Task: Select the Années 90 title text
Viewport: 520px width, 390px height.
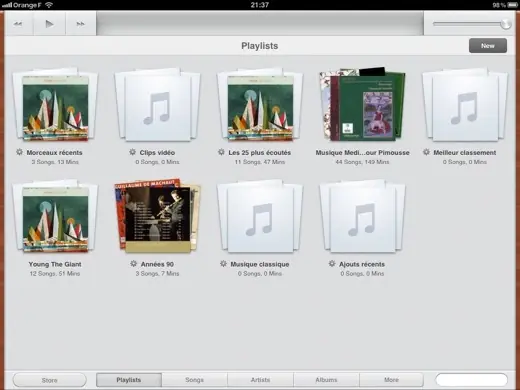Action: pyautogui.click(x=157, y=264)
